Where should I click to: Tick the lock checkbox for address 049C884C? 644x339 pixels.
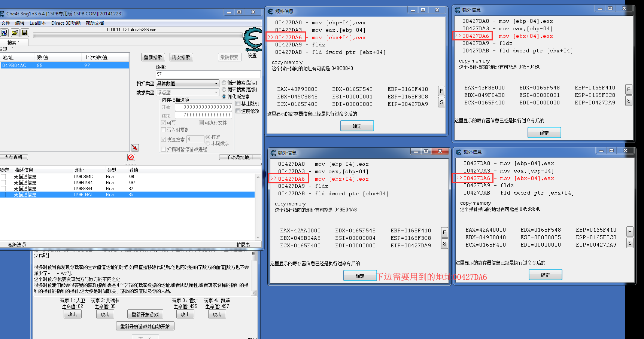coord(3,177)
